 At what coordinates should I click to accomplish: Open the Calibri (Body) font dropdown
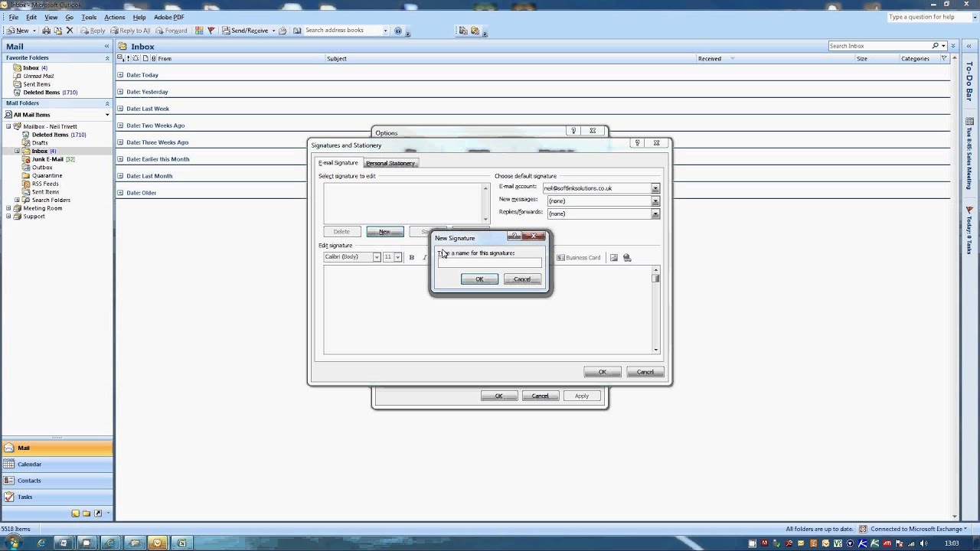[x=377, y=257]
